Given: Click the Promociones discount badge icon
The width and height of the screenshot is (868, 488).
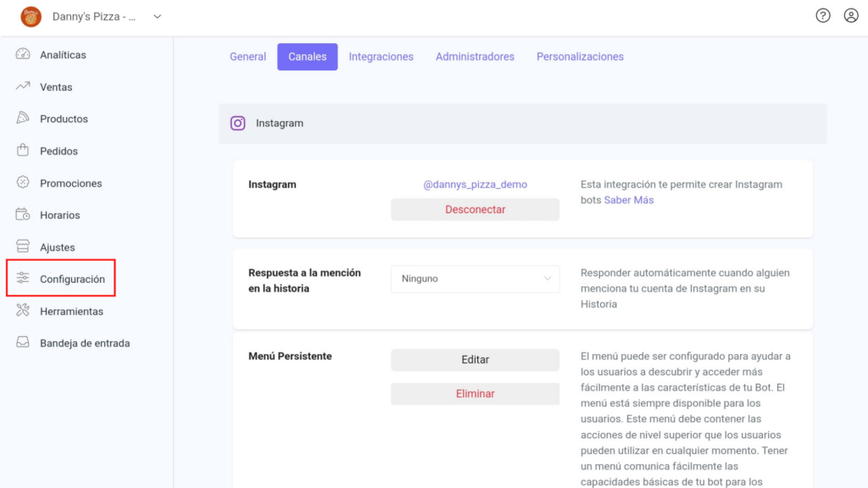Looking at the screenshot, I should pos(23,182).
